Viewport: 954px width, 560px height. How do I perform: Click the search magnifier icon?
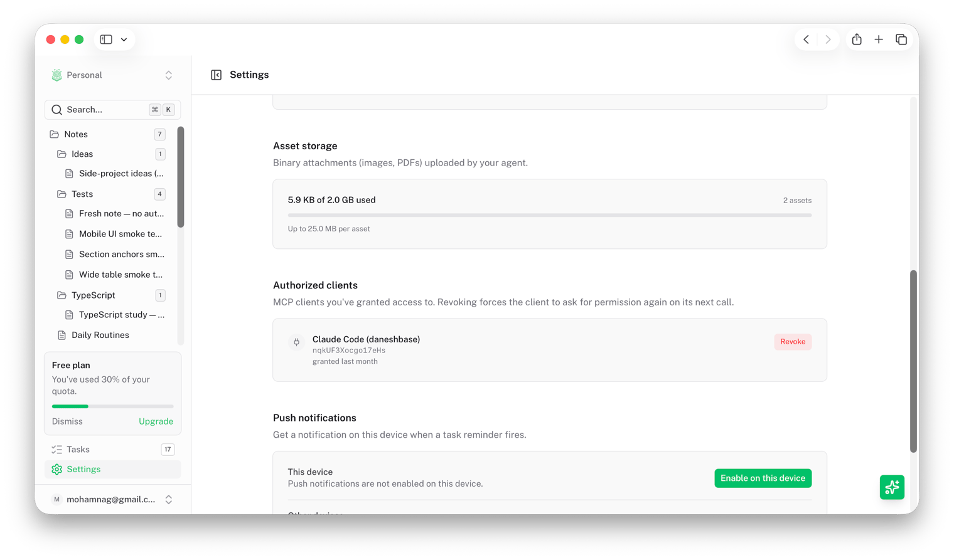[57, 110]
